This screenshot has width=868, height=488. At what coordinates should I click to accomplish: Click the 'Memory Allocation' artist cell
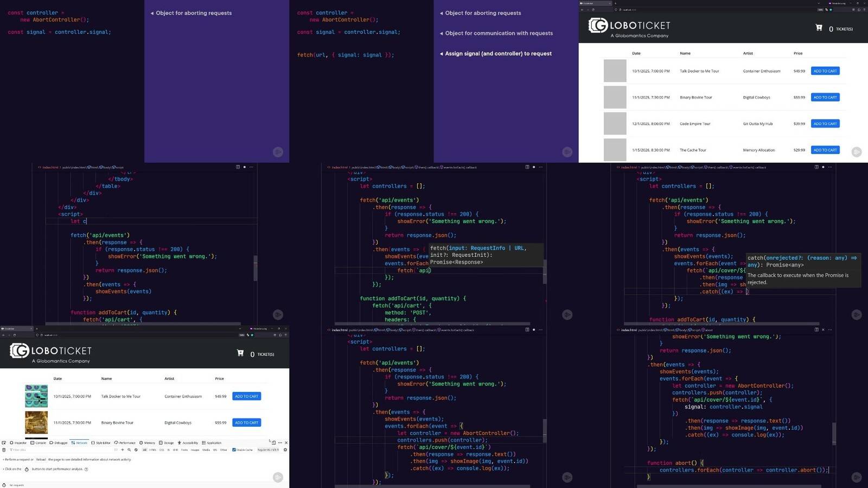pyautogui.click(x=759, y=150)
